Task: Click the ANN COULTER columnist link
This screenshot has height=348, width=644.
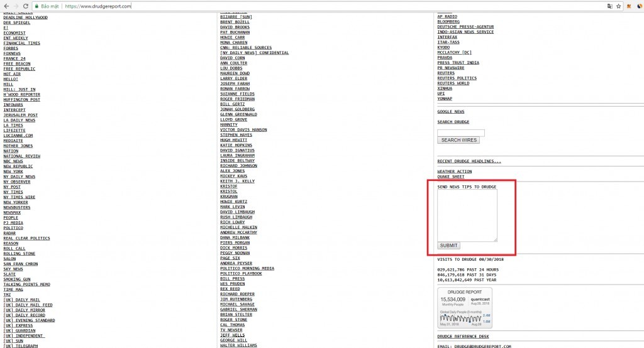Action: 233,63
